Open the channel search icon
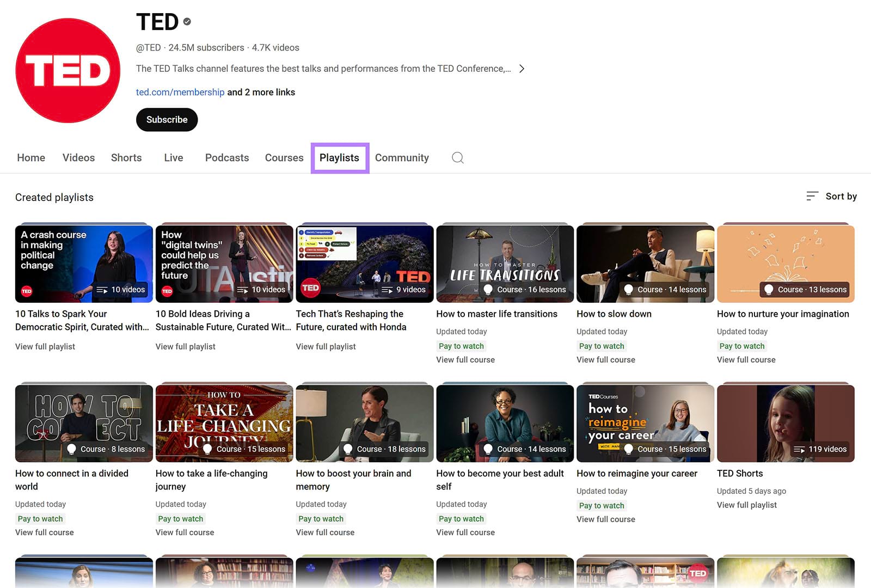 coord(457,158)
